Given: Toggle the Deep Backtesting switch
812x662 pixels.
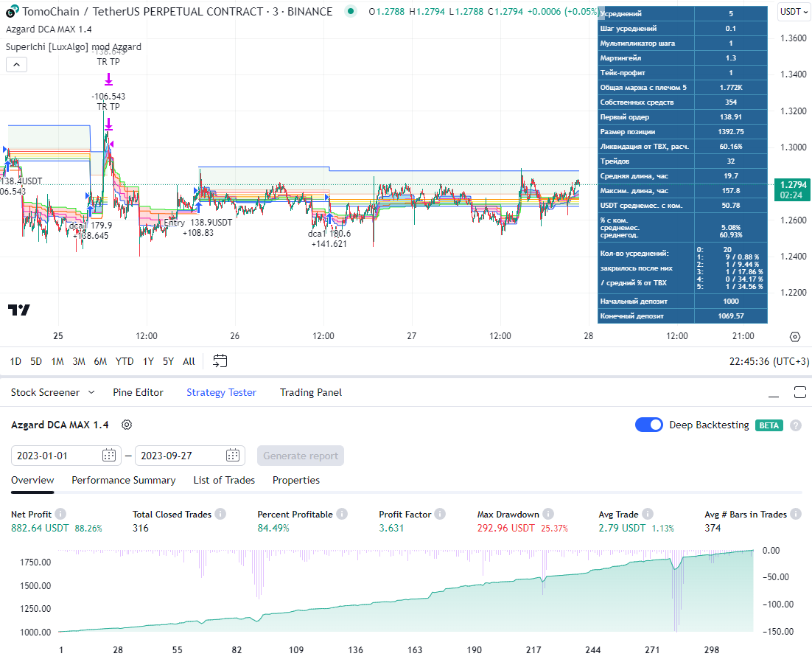Looking at the screenshot, I should pyautogui.click(x=649, y=425).
